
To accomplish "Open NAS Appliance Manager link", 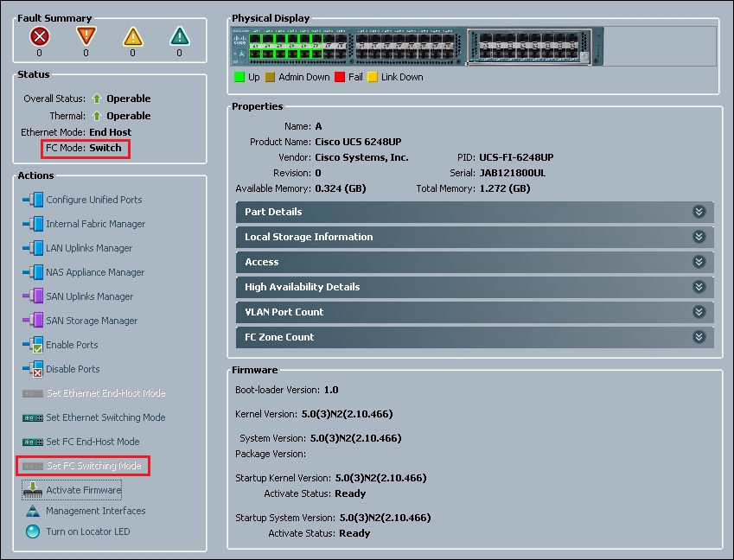I will [95, 272].
